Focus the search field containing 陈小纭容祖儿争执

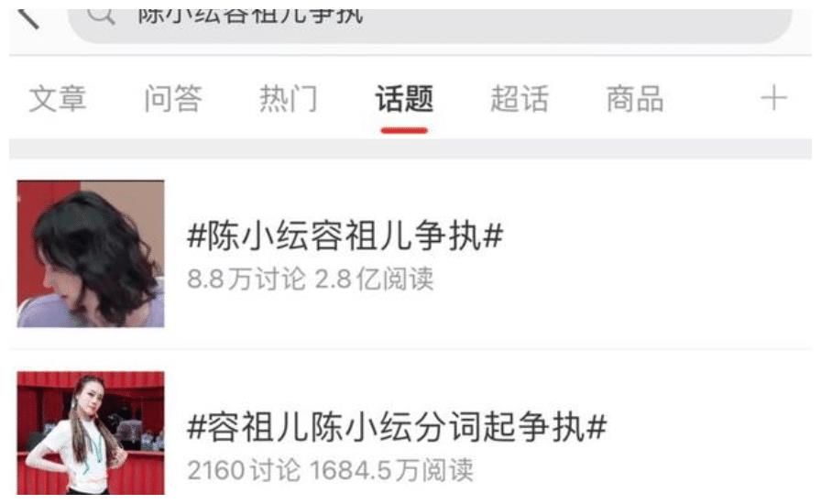tap(430, 25)
